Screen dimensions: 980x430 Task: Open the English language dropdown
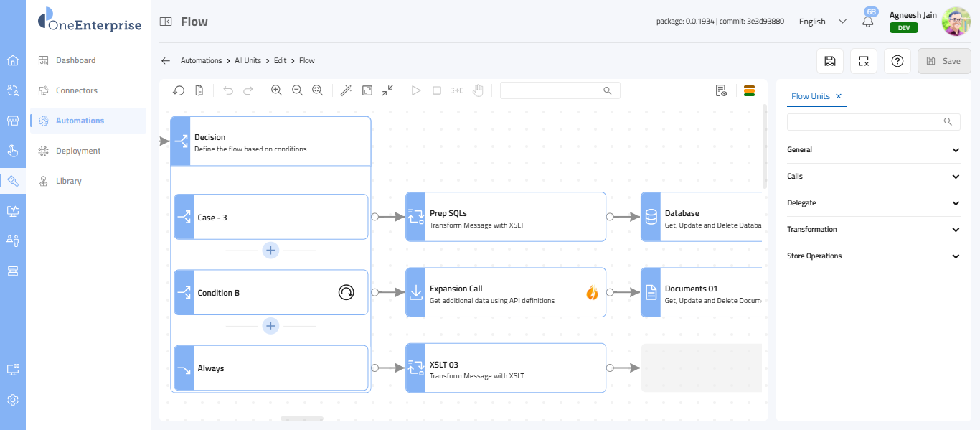point(823,22)
